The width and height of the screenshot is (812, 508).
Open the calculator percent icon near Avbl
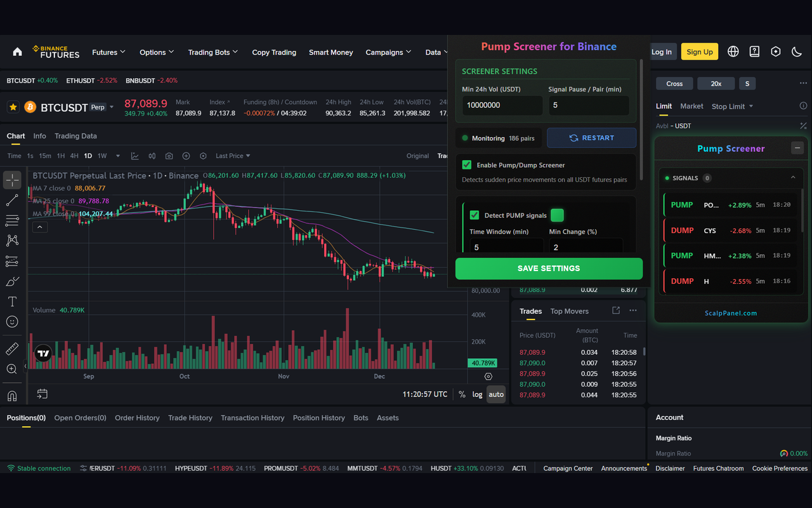[x=803, y=126]
